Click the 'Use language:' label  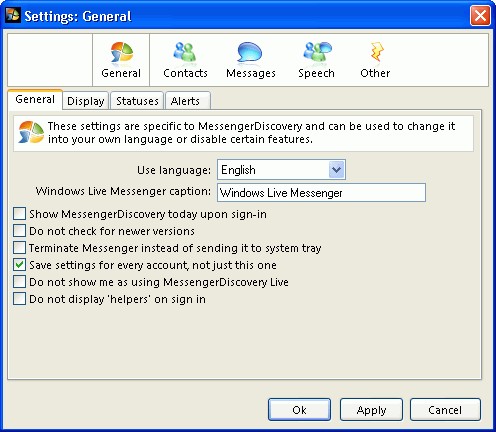pos(174,170)
